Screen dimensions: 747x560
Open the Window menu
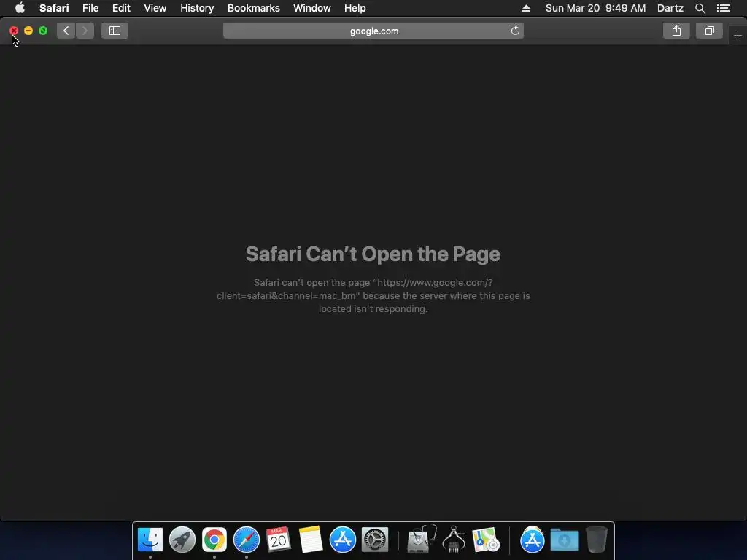(312, 8)
